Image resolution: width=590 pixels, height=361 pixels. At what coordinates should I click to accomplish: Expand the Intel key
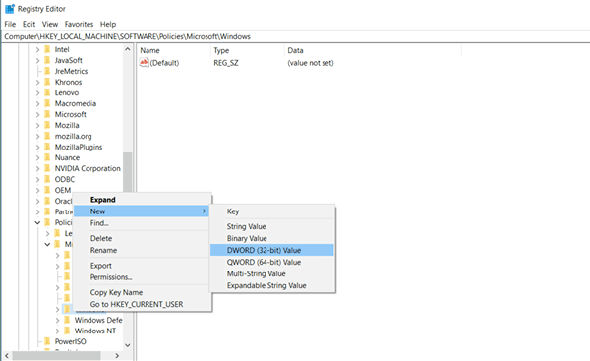coord(37,49)
